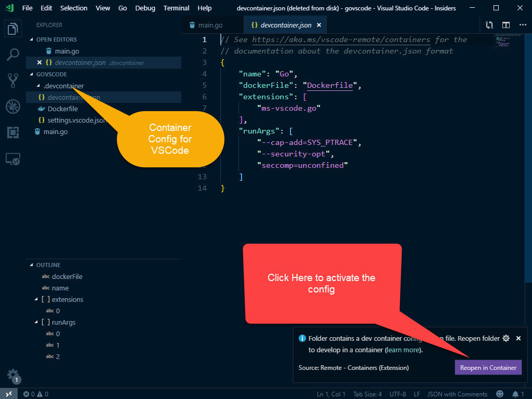Collapse the GOVSCODE folder section
This screenshot has width=532, height=399.
(x=32, y=74)
